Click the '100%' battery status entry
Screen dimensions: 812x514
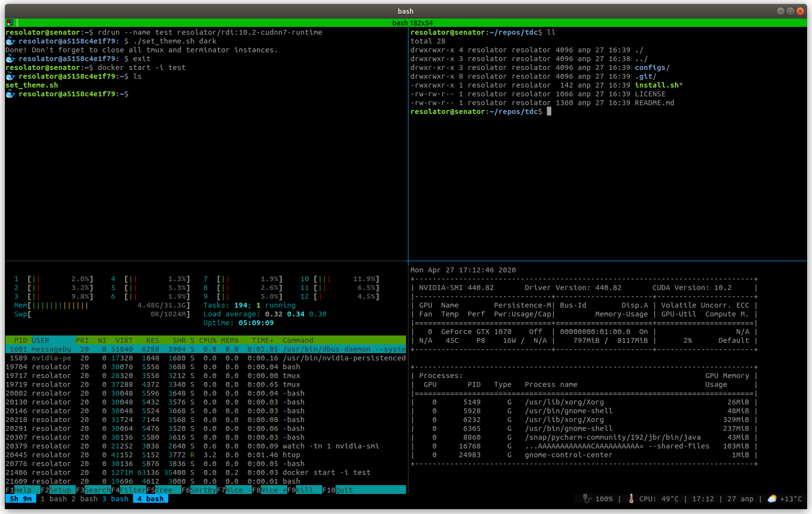pos(604,499)
